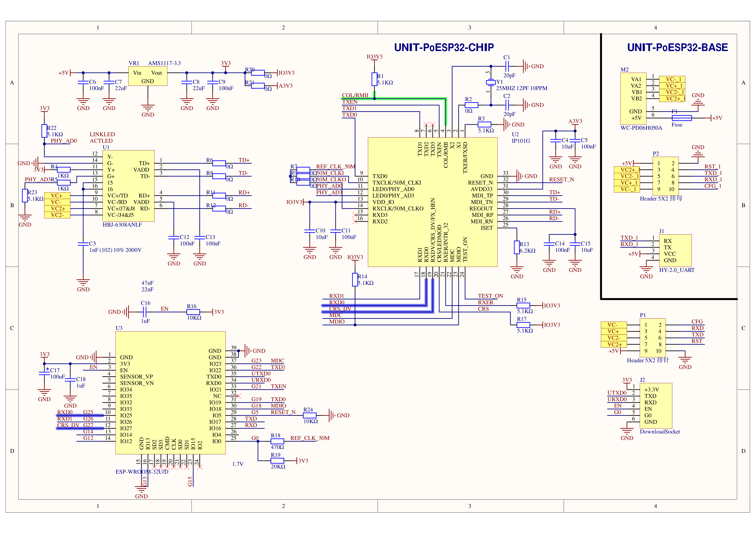Viewport: 756px width, 534px height.
Task: Select the J2 download connector body
Action: tap(656, 406)
